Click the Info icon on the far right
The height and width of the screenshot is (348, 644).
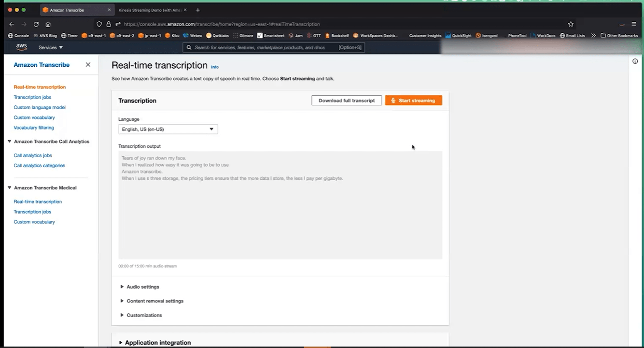point(635,61)
